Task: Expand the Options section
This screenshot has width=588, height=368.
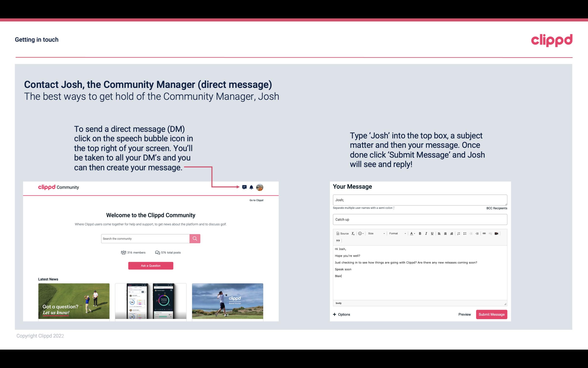Action: coord(342,315)
